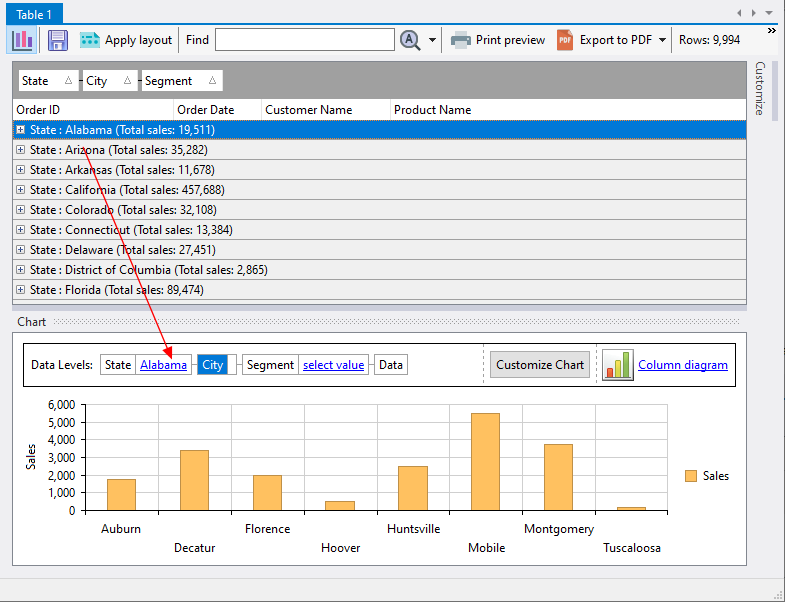Click the Column diagram link

[x=683, y=365]
